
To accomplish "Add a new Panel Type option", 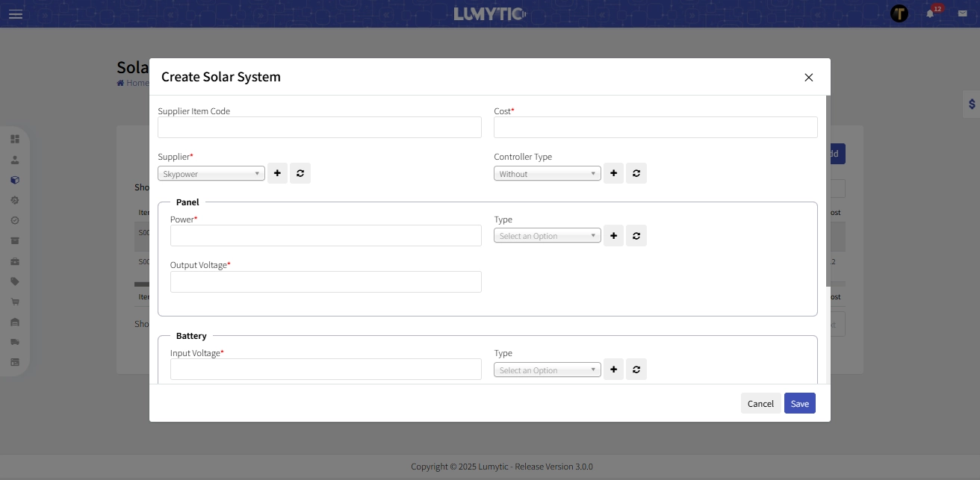I will (x=613, y=236).
